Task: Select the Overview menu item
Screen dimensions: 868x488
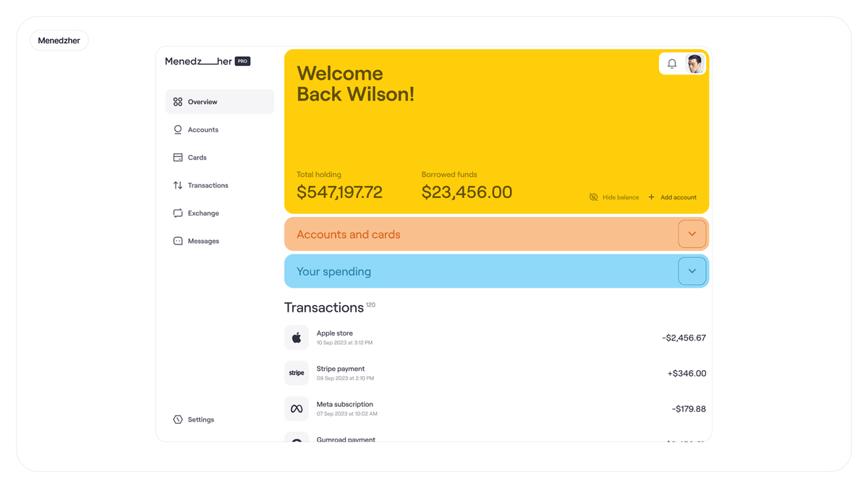Action: coord(203,102)
